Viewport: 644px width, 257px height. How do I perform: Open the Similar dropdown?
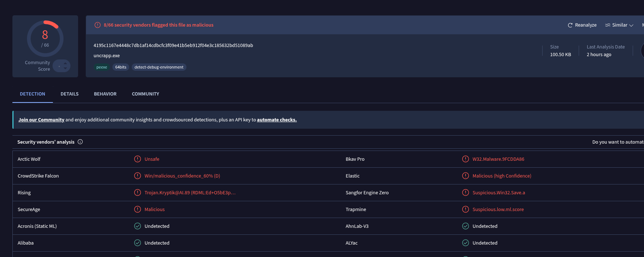coord(619,25)
